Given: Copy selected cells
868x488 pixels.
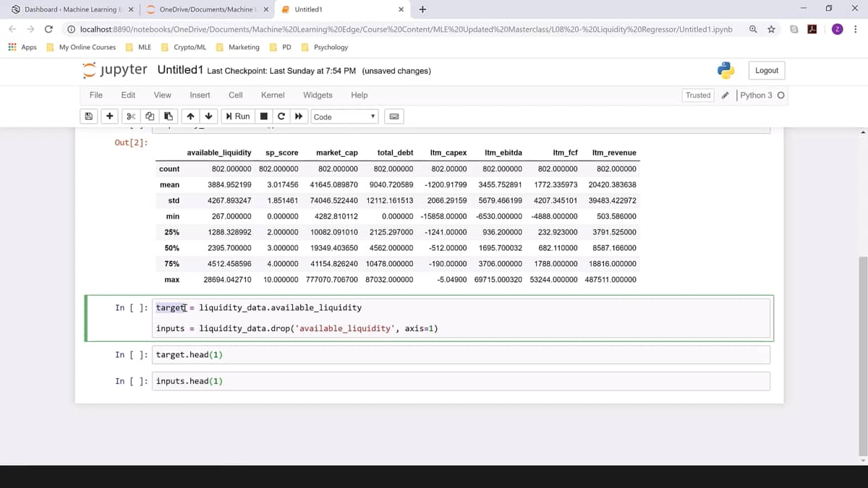Looking at the screenshot, I should tap(150, 116).
